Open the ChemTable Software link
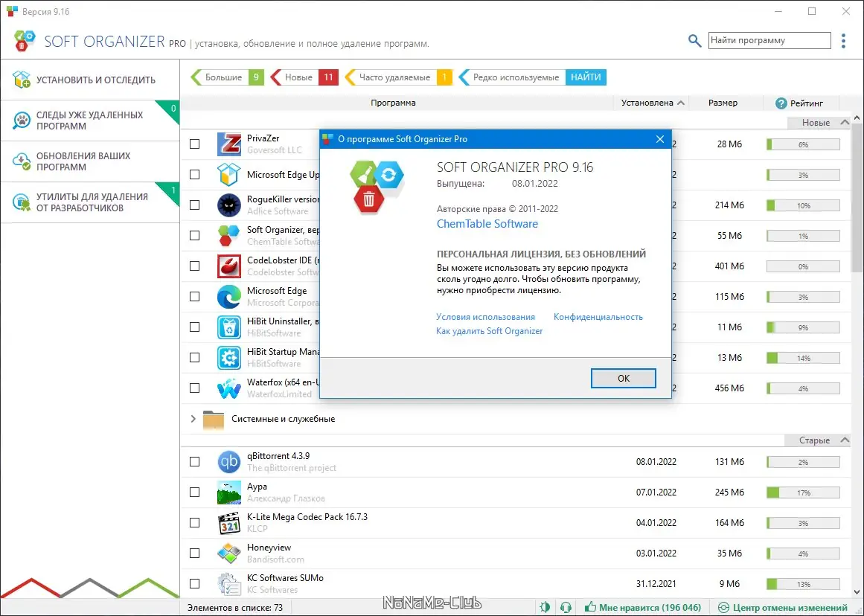The width and height of the screenshot is (864, 616). click(487, 224)
